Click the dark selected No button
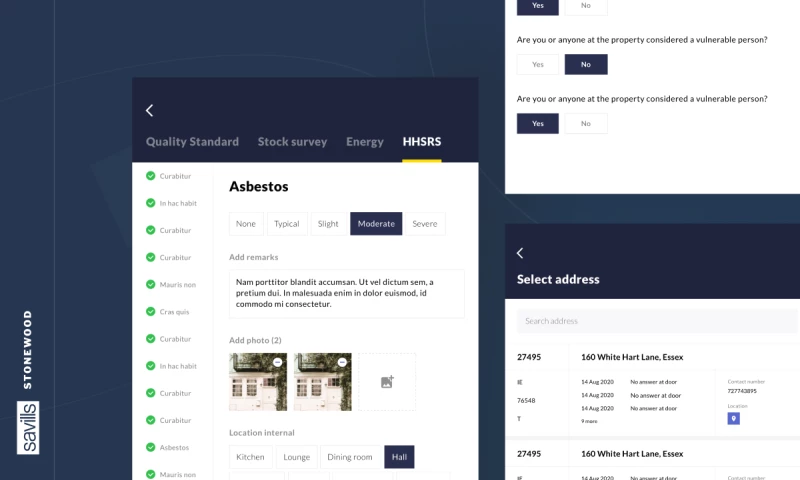The width and height of the screenshot is (800, 480). (x=586, y=64)
